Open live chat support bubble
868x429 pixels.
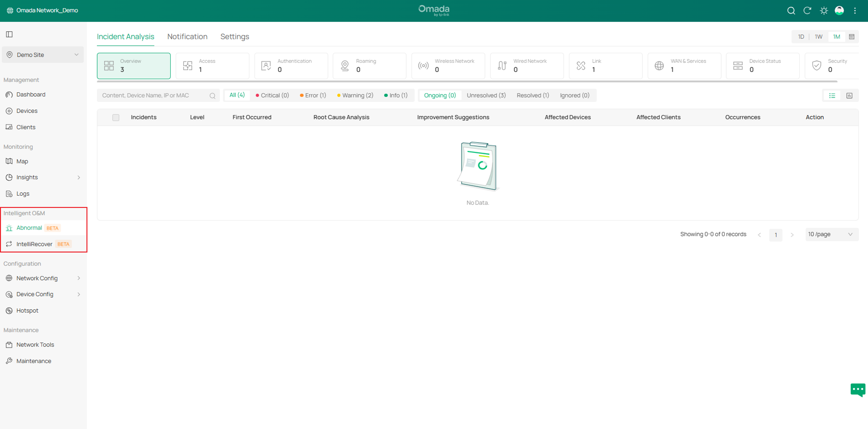click(x=858, y=390)
